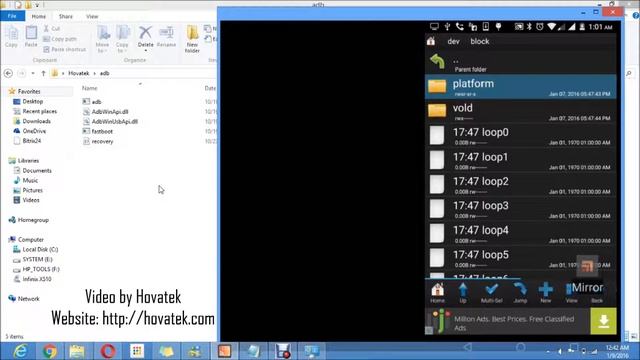Click Hovatek in the address breadcrumb
The image size is (640, 360).
pyautogui.click(x=78, y=73)
